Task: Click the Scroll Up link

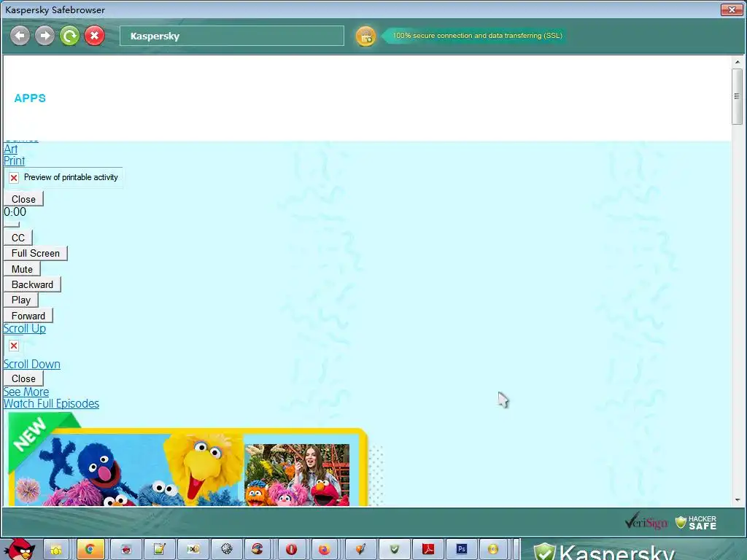Action: (x=25, y=329)
